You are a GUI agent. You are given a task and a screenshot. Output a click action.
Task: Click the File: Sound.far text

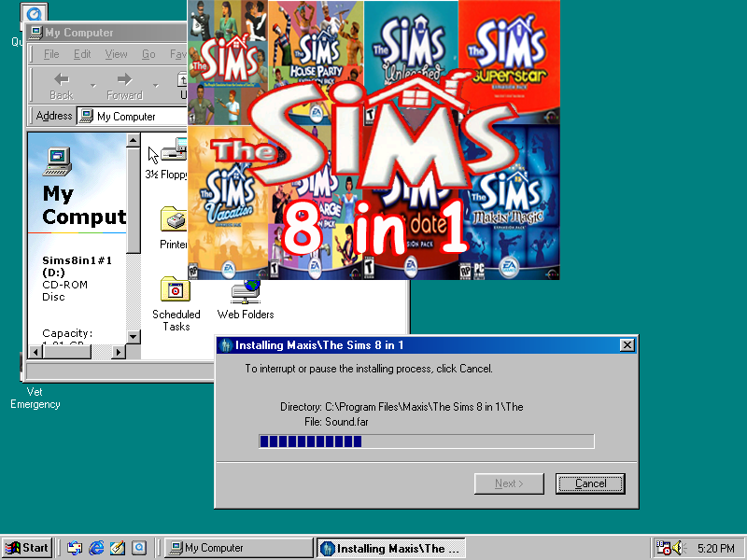(x=336, y=422)
